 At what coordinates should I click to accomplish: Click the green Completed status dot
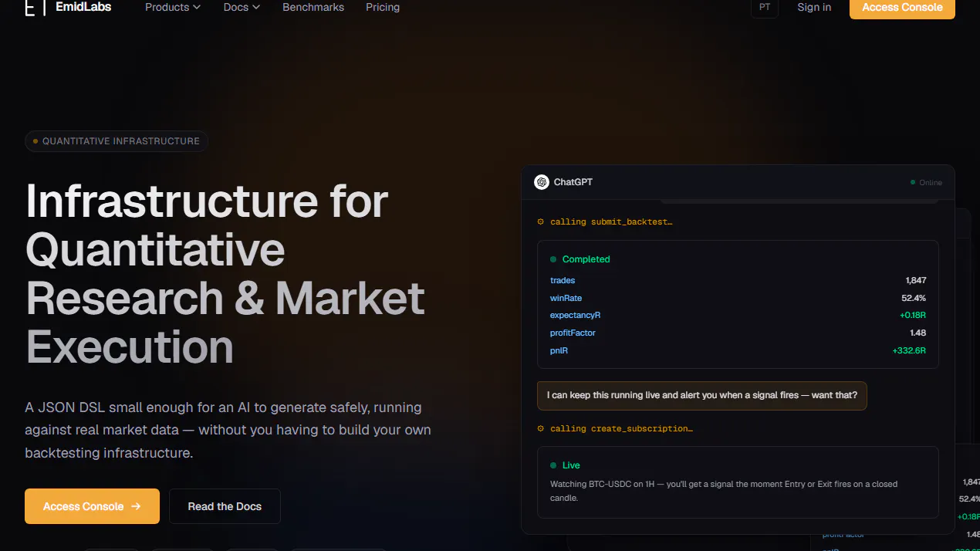553,259
